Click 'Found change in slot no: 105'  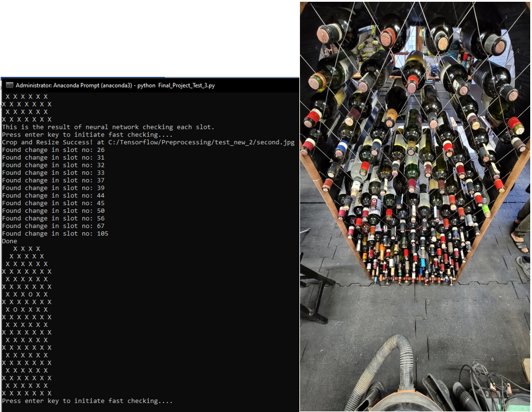click(55, 233)
